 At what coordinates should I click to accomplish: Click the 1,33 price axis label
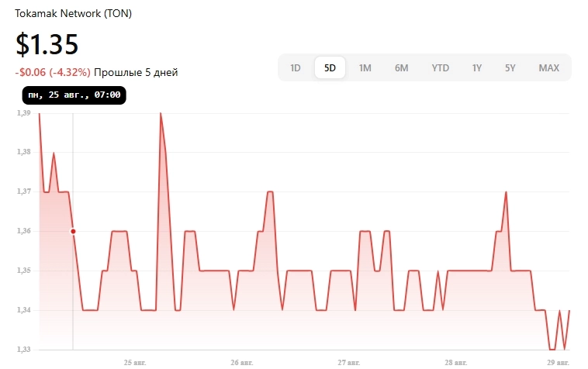pyautogui.click(x=23, y=350)
